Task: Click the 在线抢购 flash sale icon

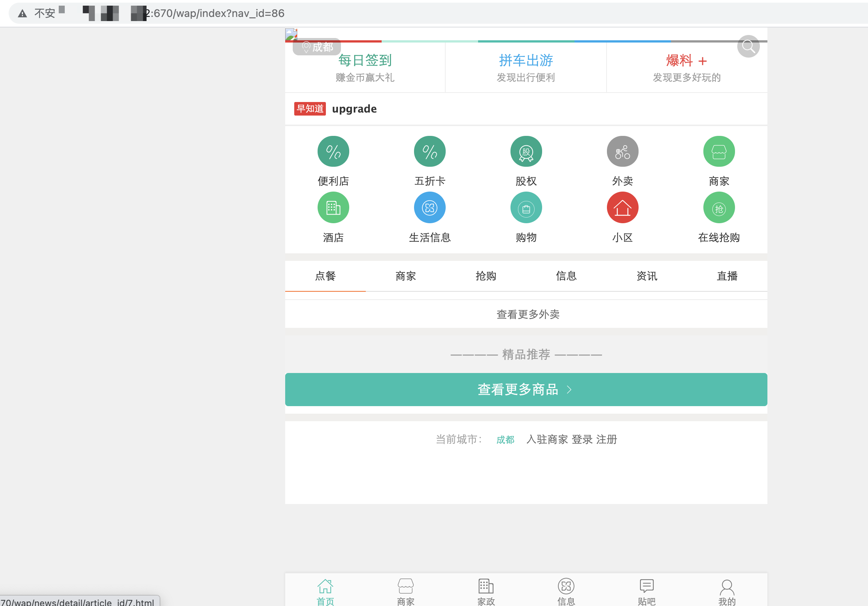Action: click(719, 208)
